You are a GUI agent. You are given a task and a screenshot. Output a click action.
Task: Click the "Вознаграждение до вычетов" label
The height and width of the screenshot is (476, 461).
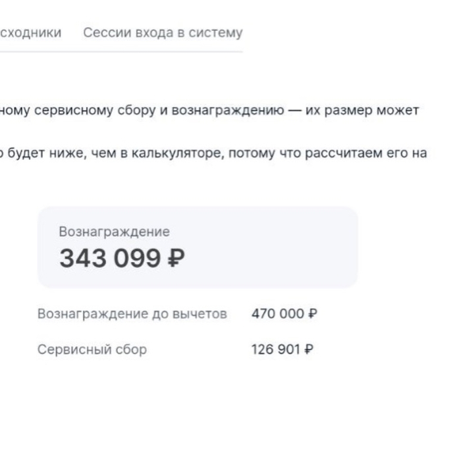[x=132, y=314]
